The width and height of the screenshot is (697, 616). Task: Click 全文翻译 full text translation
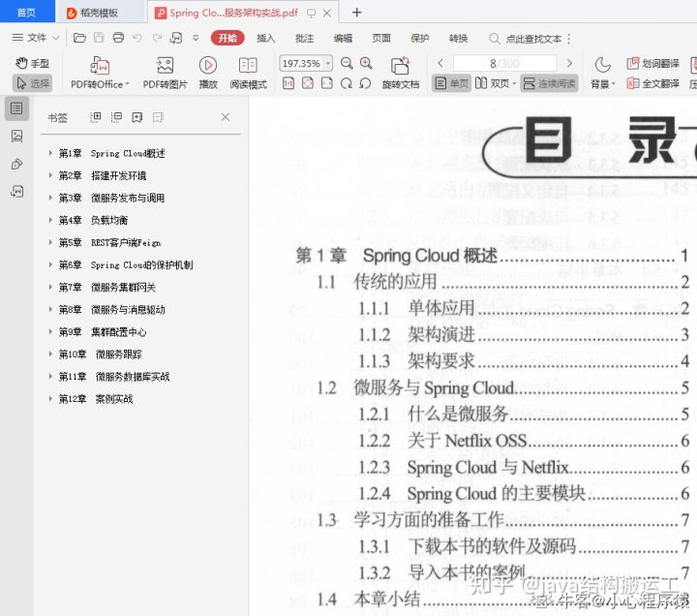pos(652,83)
